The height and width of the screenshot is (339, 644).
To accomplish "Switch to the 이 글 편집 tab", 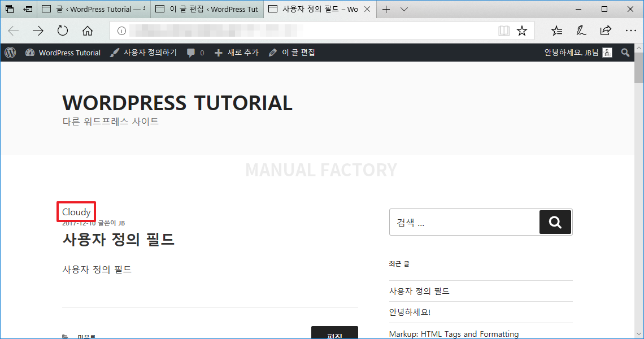I will [x=207, y=9].
